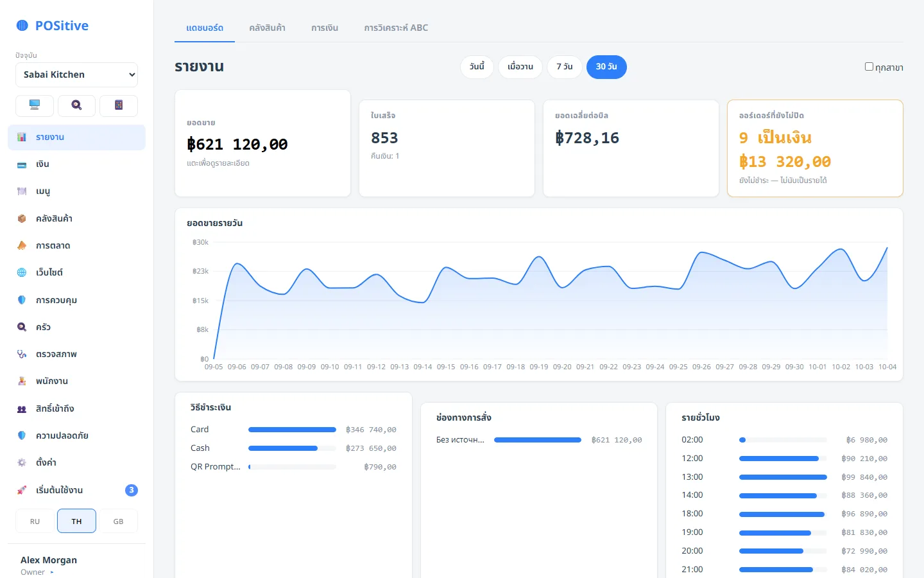Open the frying pan kitchen shortcut button
Image resolution: width=924 pixels, height=578 pixels.
[x=76, y=105]
